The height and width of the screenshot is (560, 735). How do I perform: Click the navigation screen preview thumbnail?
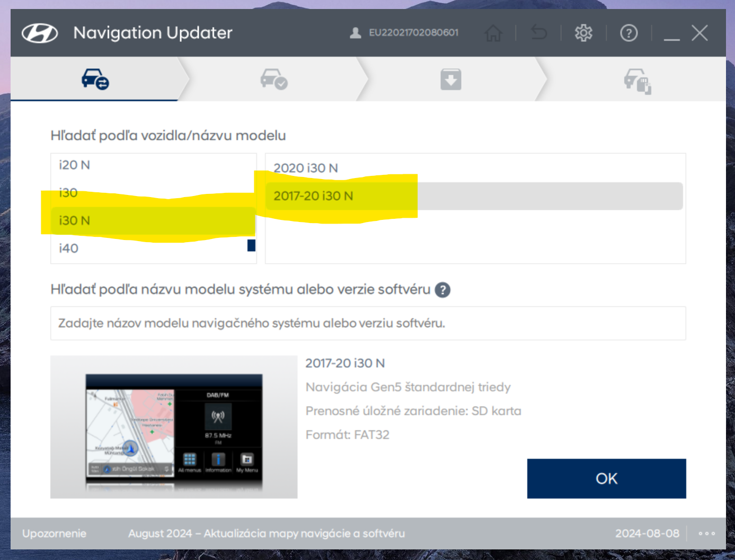pyautogui.click(x=174, y=427)
